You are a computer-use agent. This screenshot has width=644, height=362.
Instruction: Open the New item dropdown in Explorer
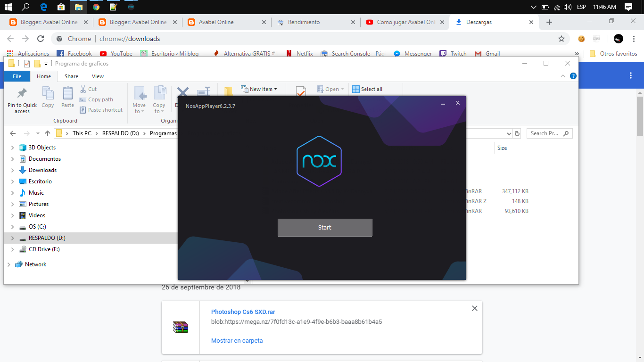[x=259, y=89]
